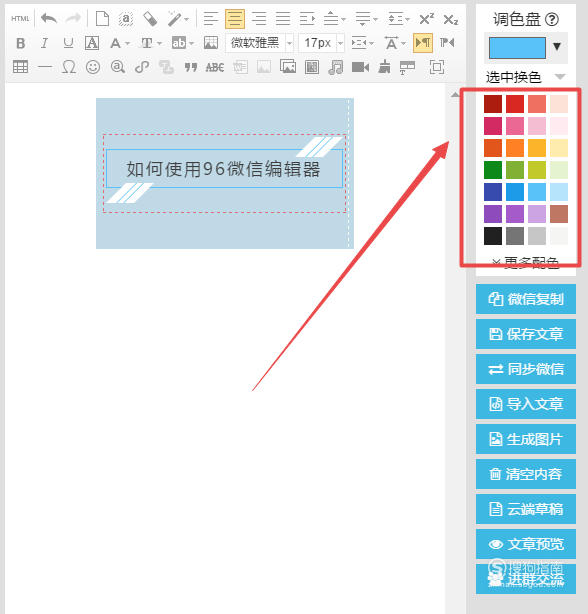The image size is (588, 614).
Task: Insert special character via Omega icon
Action: point(69,67)
